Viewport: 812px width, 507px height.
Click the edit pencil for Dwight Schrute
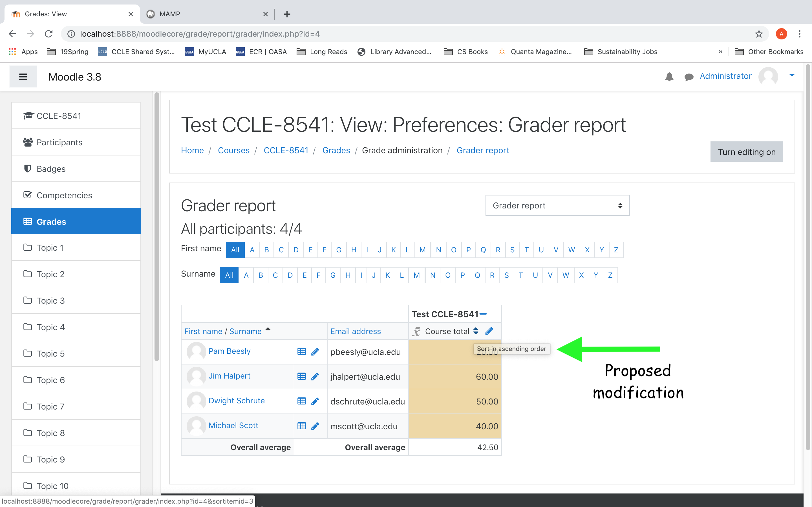(315, 401)
